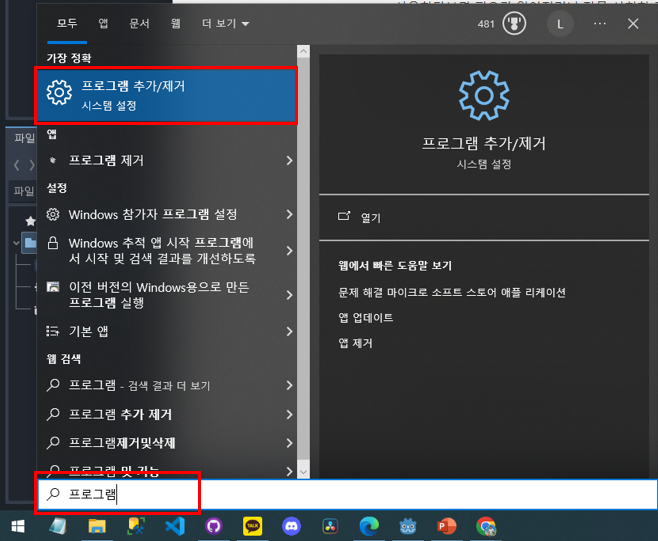
Task: Switch to the 앱 search tab
Action: (x=103, y=24)
